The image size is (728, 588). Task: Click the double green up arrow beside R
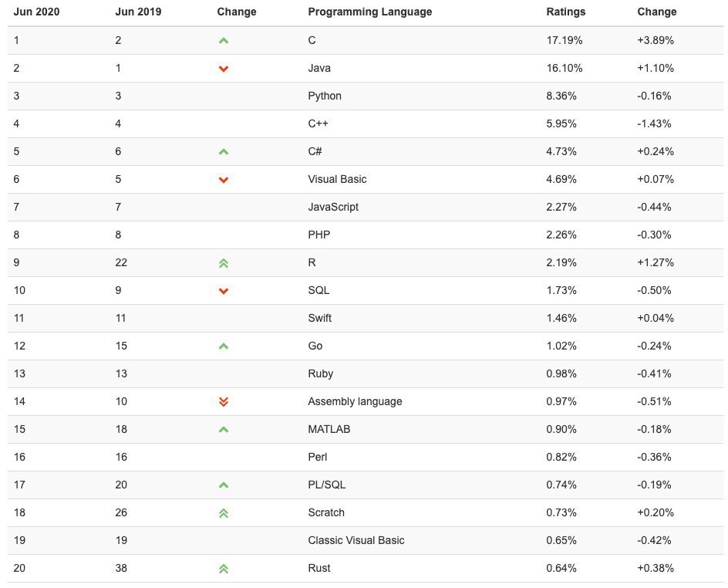[x=224, y=263]
